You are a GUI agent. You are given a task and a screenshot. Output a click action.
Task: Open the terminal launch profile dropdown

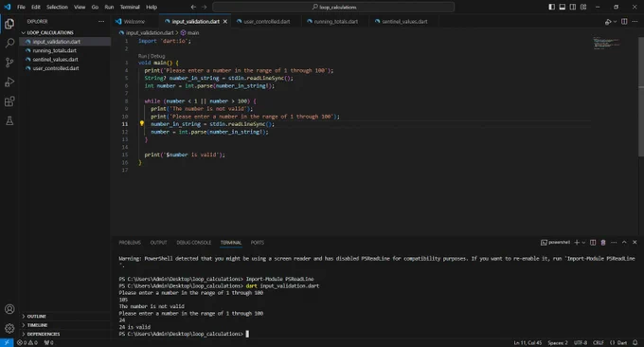click(x=583, y=243)
